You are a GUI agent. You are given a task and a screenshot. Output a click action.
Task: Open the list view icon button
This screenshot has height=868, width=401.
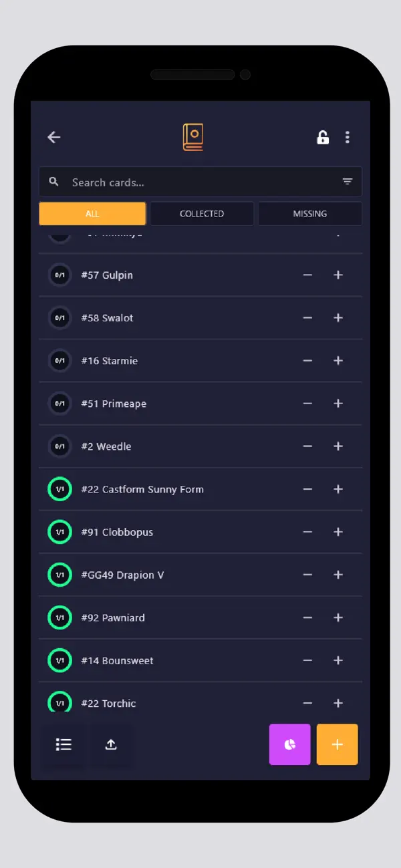point(64,744)
